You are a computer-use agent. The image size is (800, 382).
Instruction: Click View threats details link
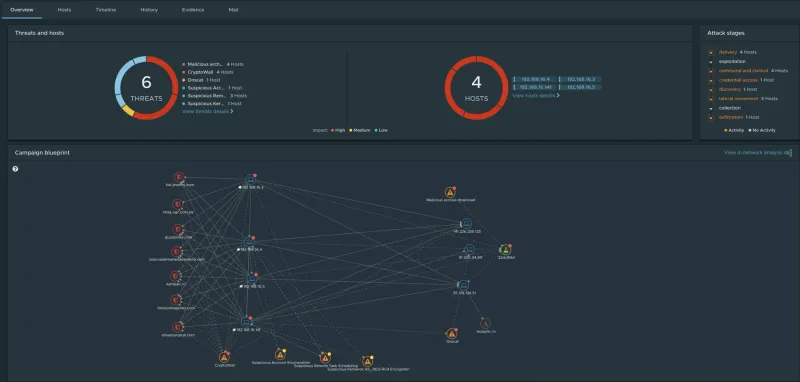pos(208,111)
